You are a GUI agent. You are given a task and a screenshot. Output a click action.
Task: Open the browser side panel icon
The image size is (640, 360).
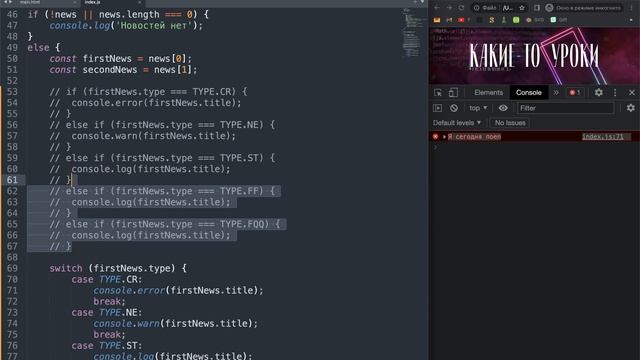pyautogui.click(x=537, y=8)
